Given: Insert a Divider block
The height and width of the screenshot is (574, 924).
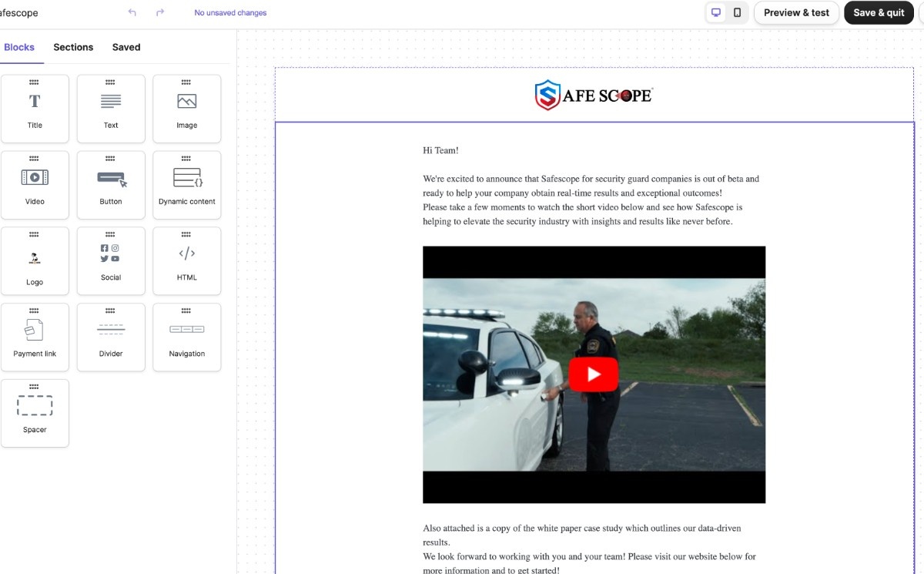Looking at the screenshot, I should [111, 337].
